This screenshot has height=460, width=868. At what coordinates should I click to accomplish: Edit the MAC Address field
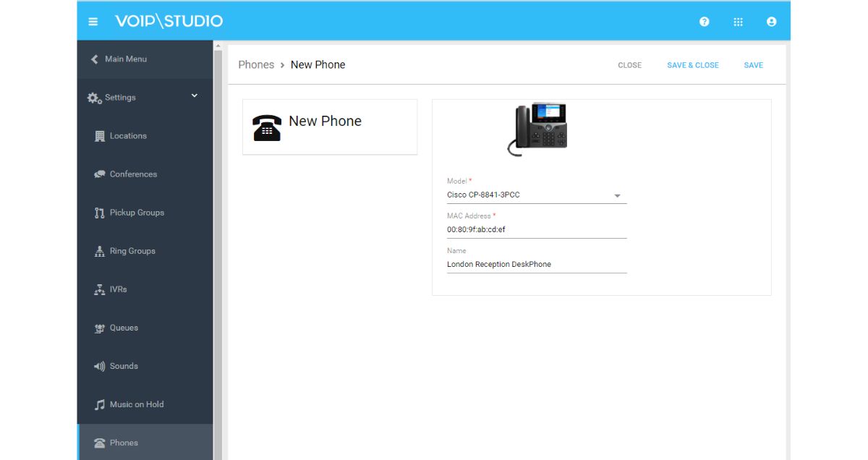pyautogui.click(x=535, y=229)
